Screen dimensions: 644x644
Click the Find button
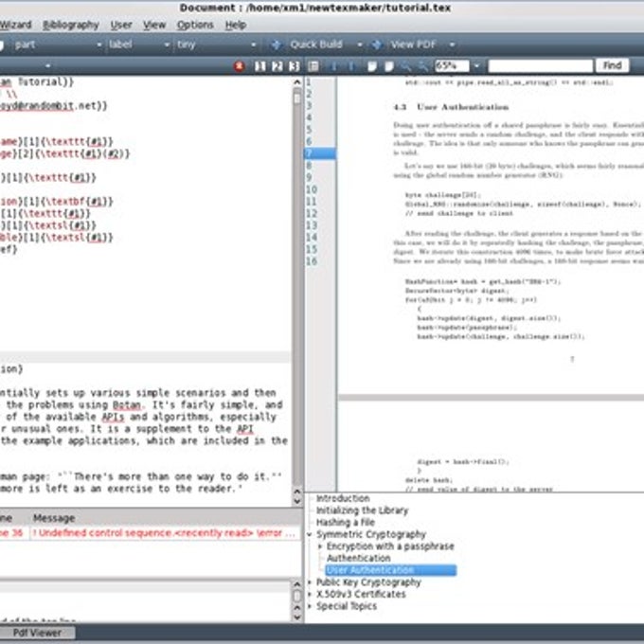pos(612,65)
